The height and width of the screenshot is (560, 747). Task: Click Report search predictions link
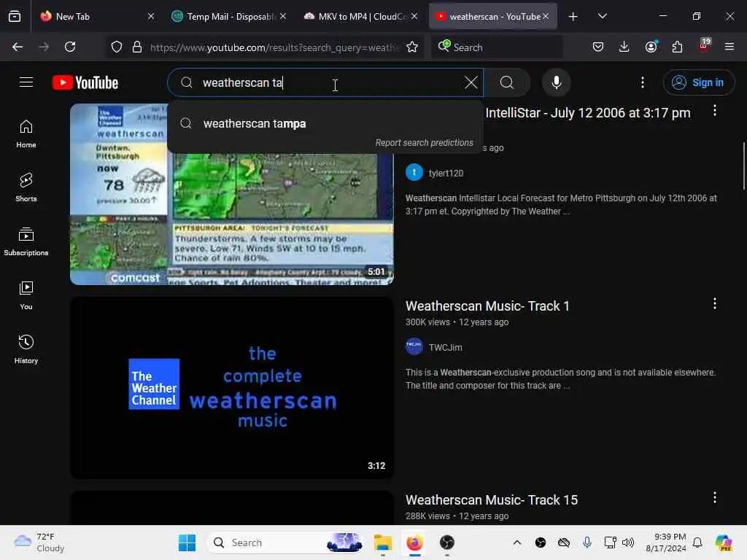point(424,143)
